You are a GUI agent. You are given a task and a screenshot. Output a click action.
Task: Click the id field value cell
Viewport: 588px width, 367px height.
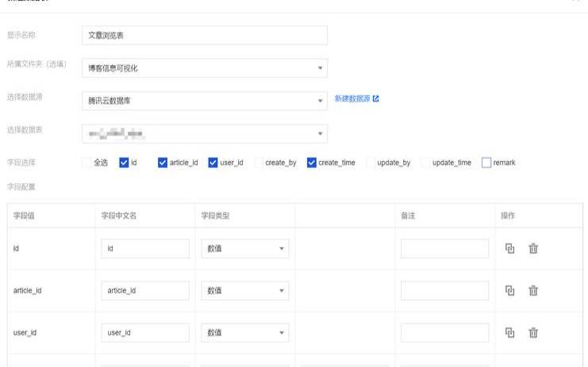(16, 249)
